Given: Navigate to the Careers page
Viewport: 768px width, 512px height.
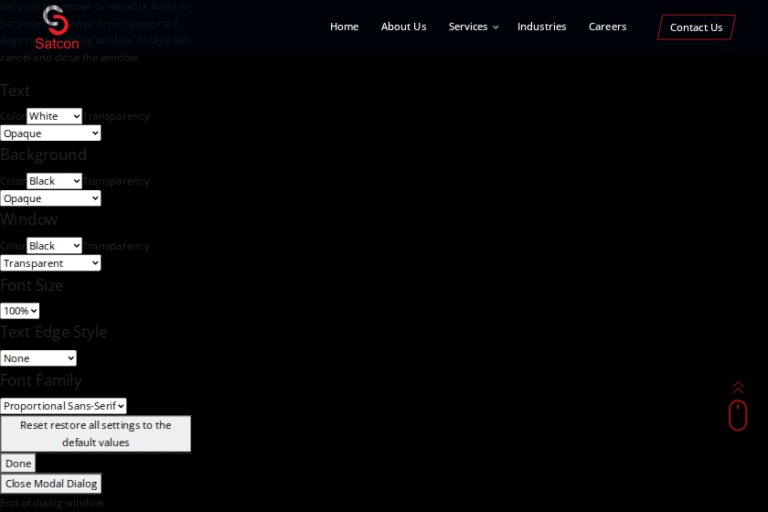Looking at the screenshot, I should pyautogui.click(x=607, y=27).
